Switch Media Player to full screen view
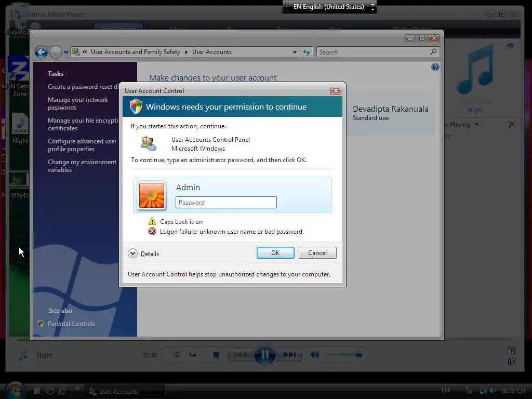This screenshot has width=532, height=399. 511,351
